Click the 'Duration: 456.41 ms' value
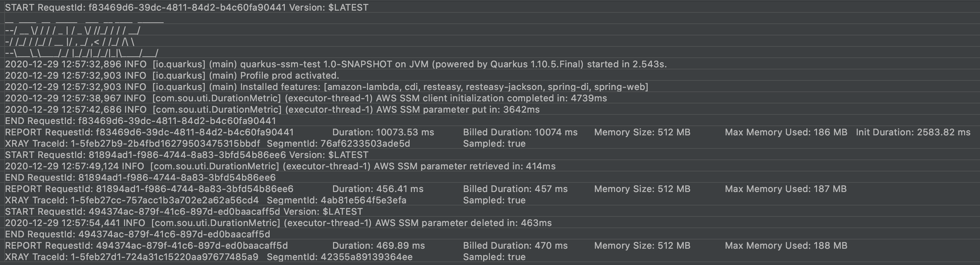The height and width of the screenshot is (265, 980). point(378,189)
